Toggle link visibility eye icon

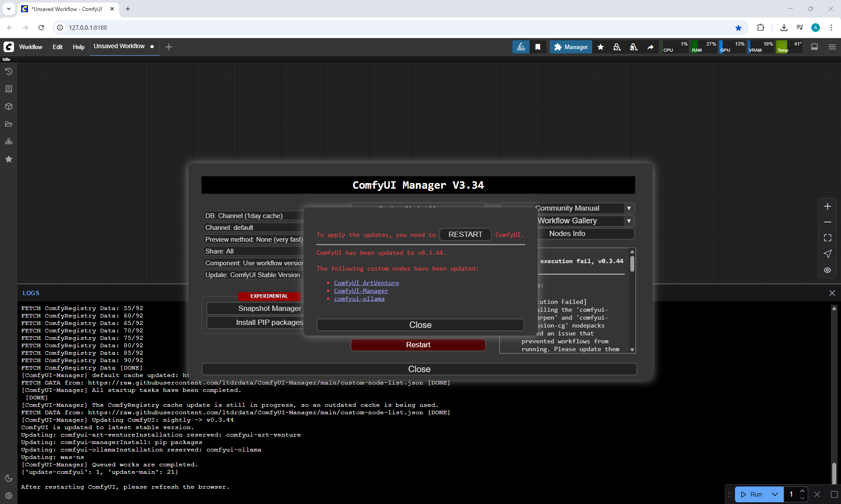(x=827, y=270)
